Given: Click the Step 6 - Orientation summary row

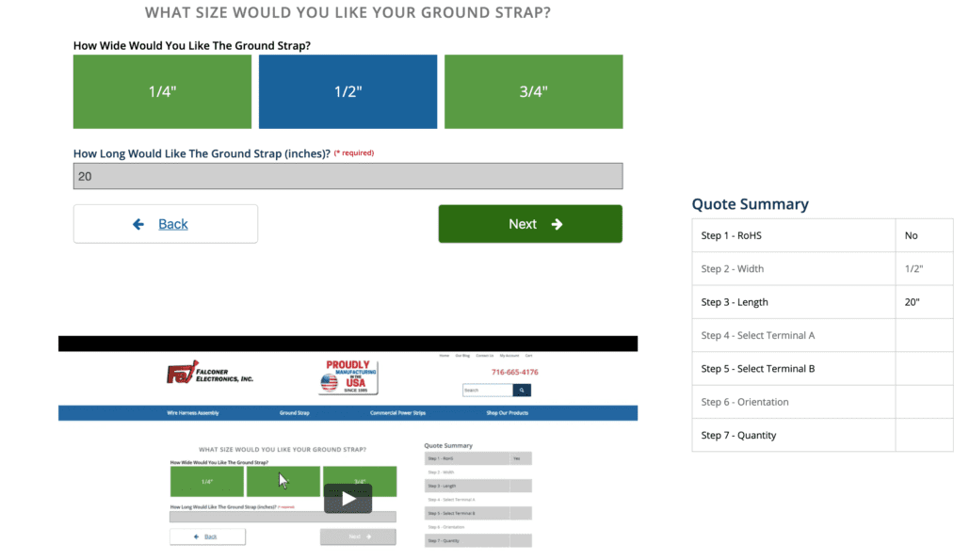Looking at the screenshot, I should [793, 402].
